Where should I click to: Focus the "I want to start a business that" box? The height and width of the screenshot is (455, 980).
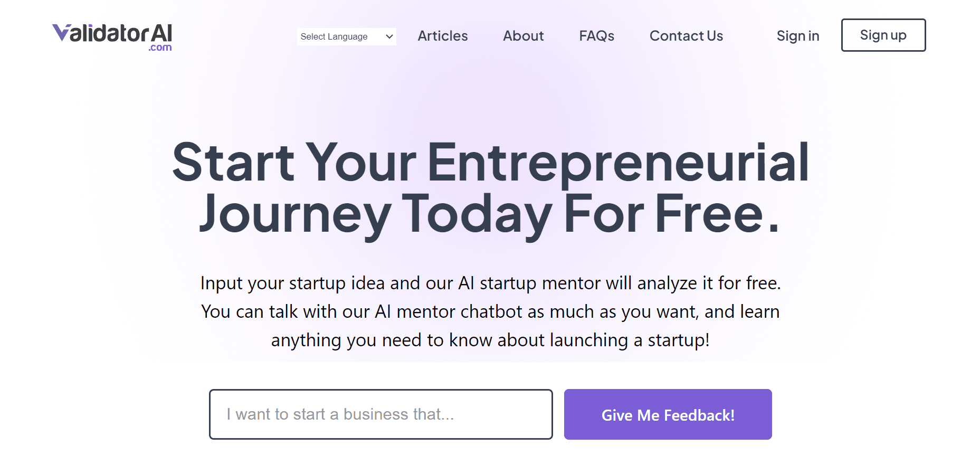[x=380, y=414]
